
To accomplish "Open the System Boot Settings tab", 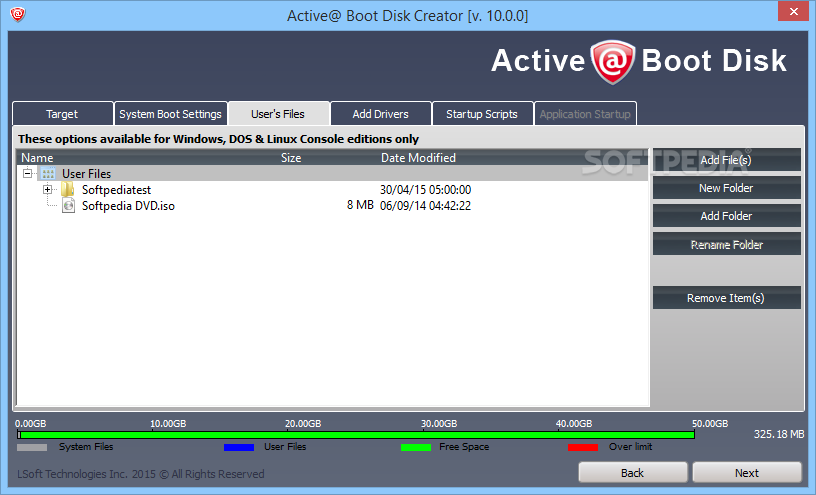I will coord(170,113).
